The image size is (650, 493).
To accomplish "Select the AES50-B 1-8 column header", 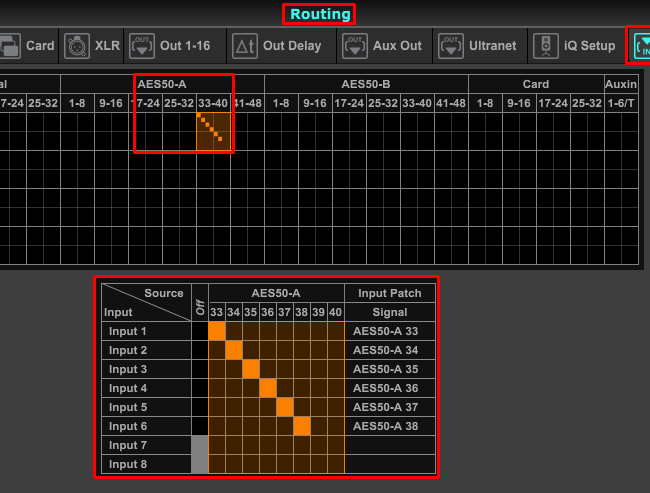I will click(x=281, y=103).
